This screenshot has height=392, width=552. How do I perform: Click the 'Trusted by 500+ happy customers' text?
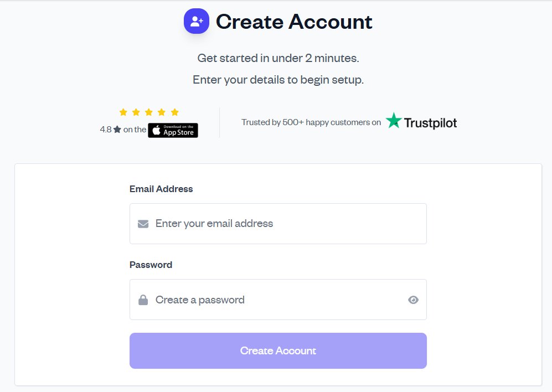point(311,122)
